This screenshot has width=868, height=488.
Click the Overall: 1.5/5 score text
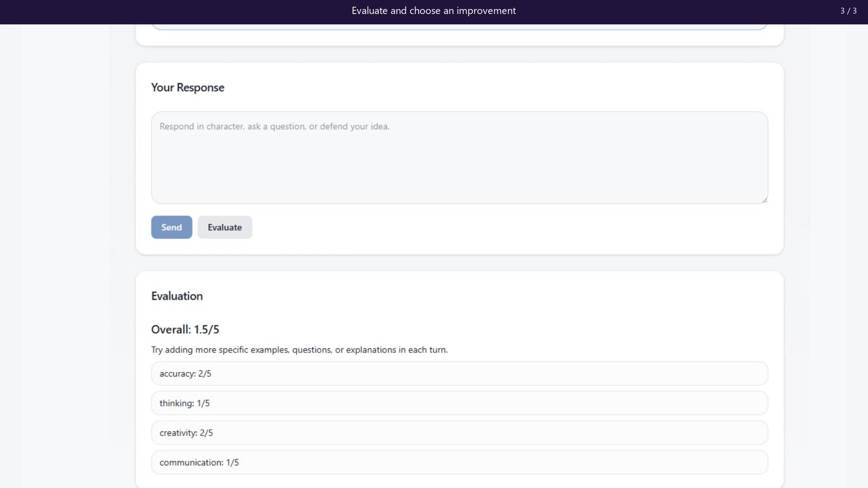(x=185, y=329)
